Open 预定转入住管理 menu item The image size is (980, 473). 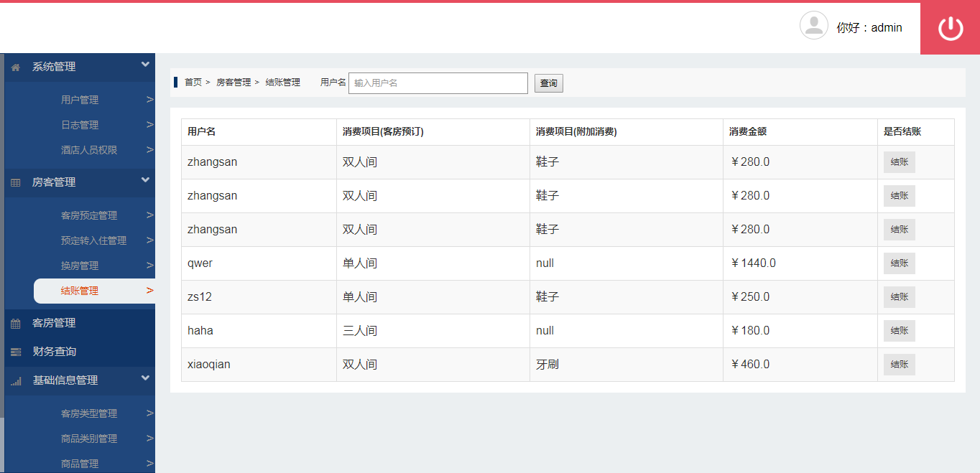93,240
